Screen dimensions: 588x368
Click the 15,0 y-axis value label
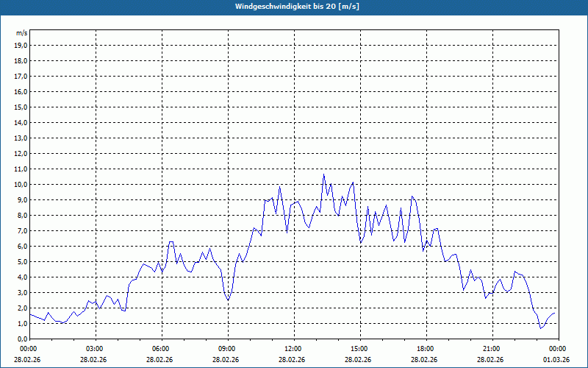coord(21,107)
